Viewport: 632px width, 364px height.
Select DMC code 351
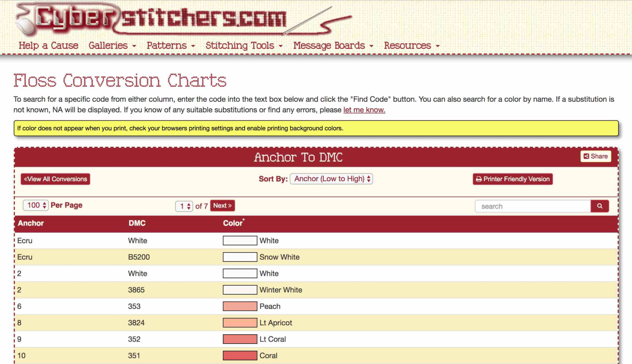click(x=134, y=356)
